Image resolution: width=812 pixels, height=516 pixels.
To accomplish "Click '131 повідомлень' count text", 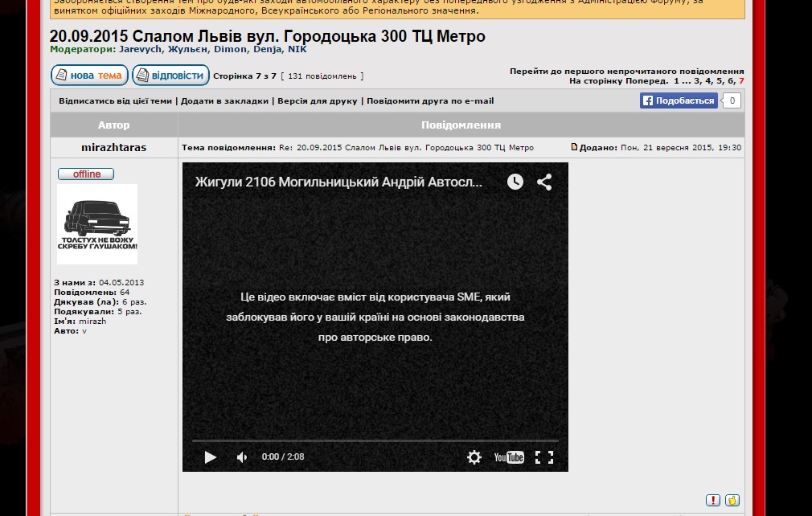I will [322, 76].
